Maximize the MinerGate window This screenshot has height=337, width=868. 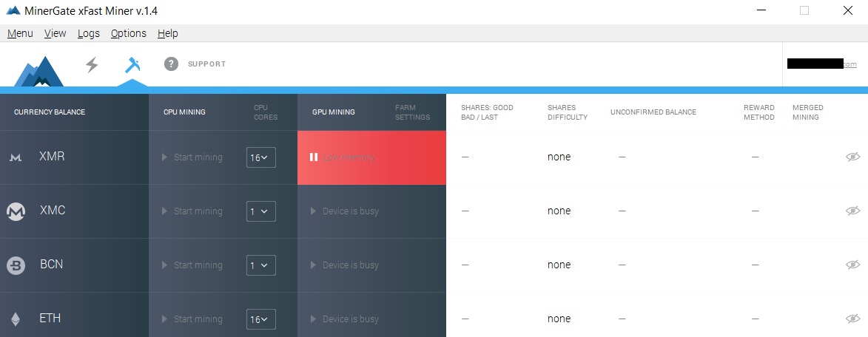click(x=804, y=10)
